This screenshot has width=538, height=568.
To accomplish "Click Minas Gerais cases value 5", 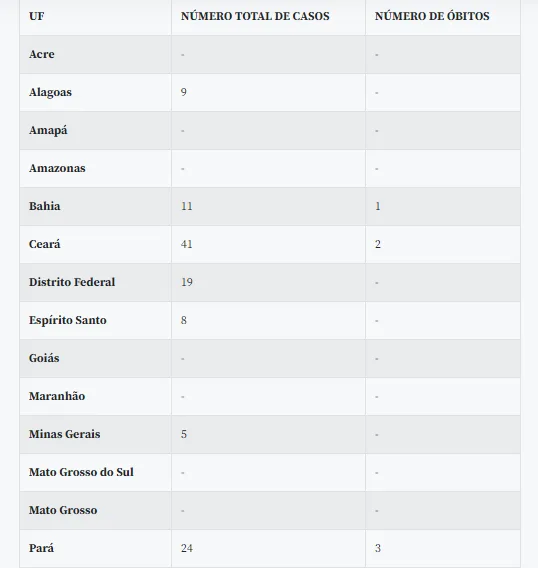I will coord(184,434).
